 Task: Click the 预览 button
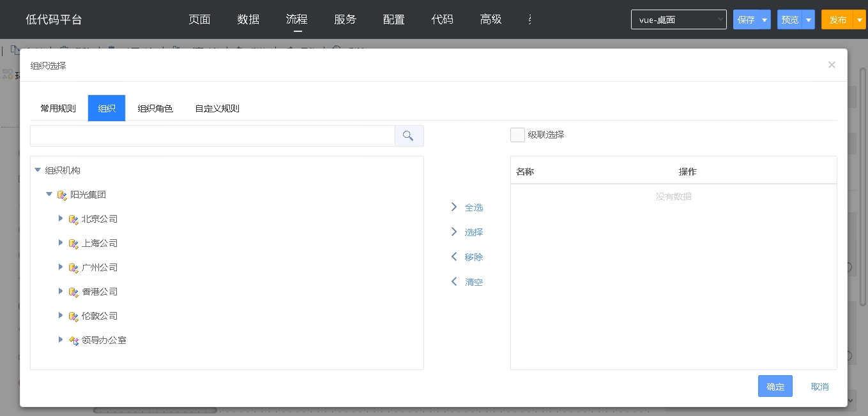click(790, 20)
